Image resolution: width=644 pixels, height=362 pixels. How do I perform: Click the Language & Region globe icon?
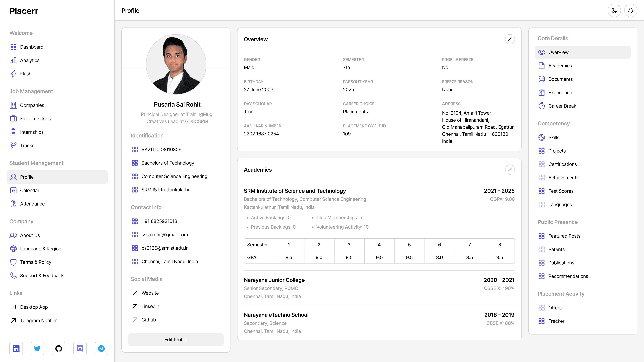(13, 249)
